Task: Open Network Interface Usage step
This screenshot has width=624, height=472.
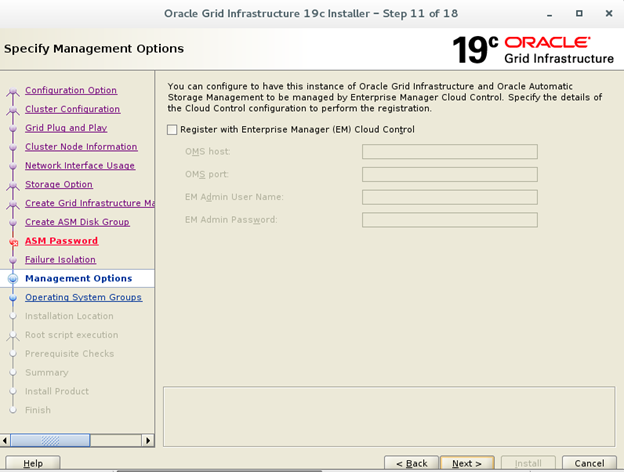Action: (x=80, y=166)
